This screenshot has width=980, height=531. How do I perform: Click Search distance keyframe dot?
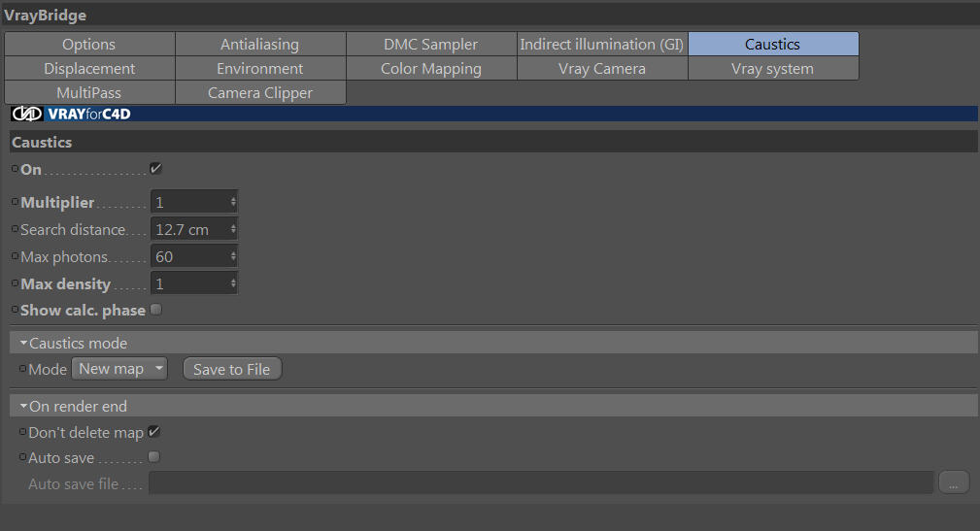point(15,229)
